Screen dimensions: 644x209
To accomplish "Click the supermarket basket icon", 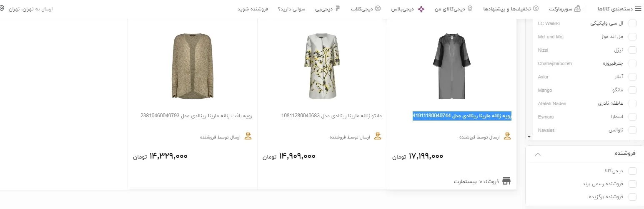I will 577,8.
